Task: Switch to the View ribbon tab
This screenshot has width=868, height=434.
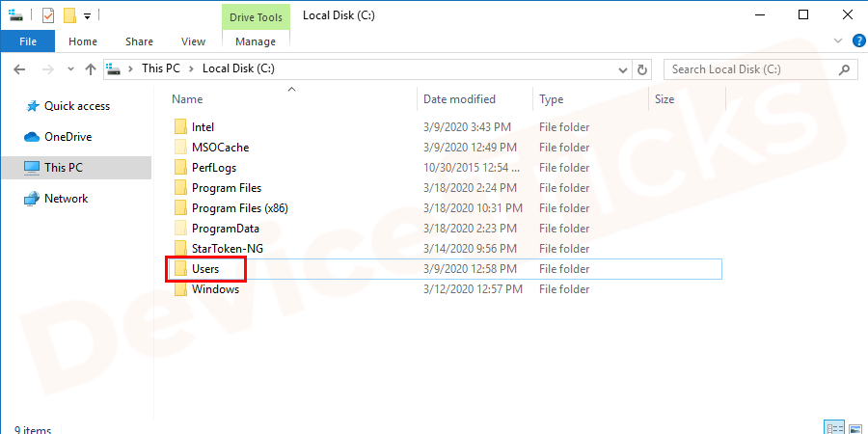Action: coord(193,41)
